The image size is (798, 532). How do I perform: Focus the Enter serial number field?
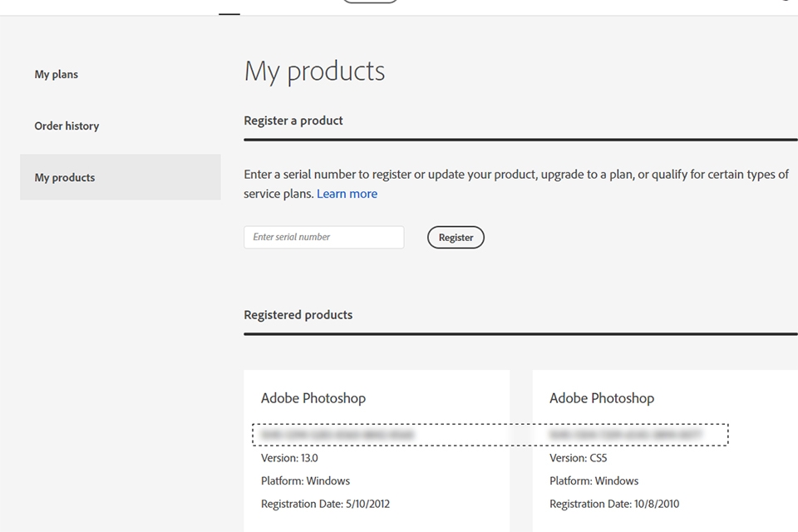coord(323,237)
